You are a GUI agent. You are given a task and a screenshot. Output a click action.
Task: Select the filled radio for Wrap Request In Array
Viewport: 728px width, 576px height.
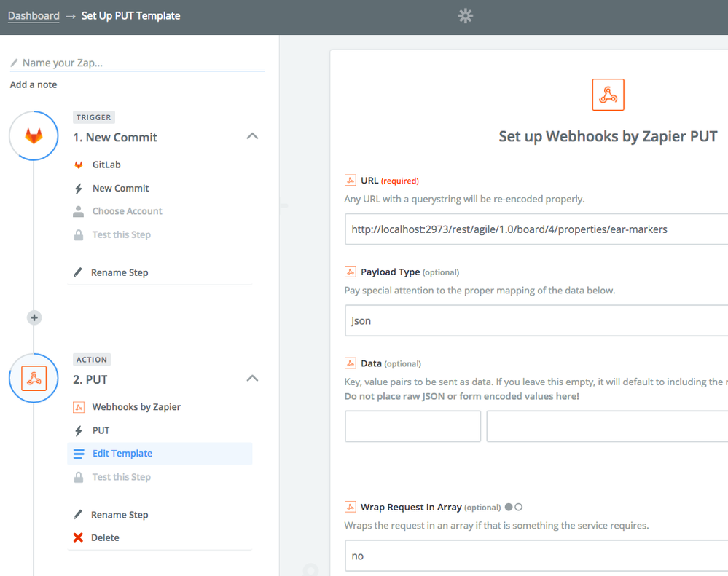(509, 507)
